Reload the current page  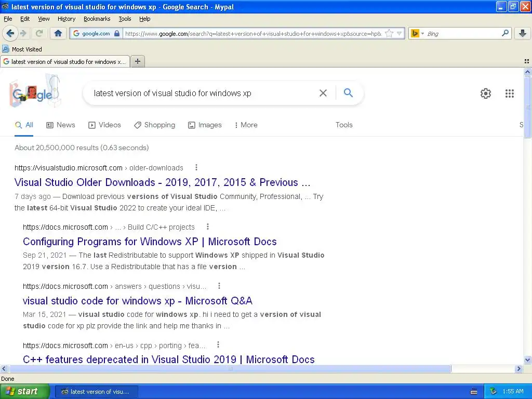39,33
